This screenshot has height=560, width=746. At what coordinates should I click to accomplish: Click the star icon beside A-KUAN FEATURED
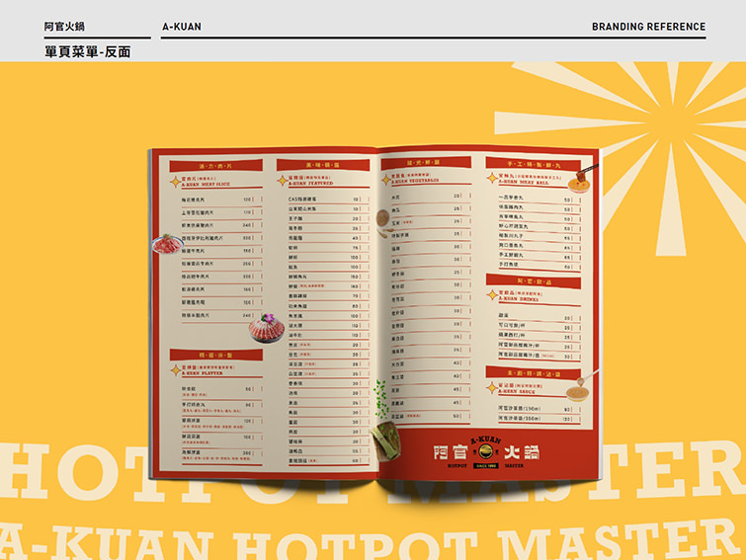[283, 181]
